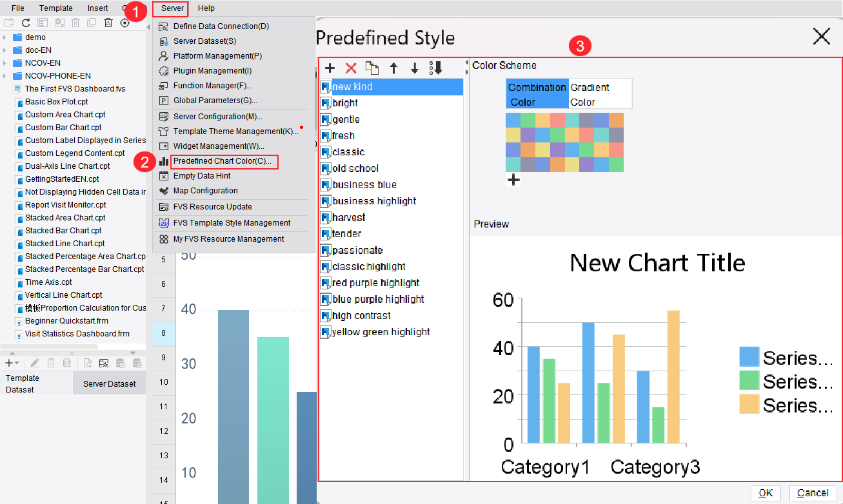Check the checkbox beside 'high contrast'

[x=325, y=315]
